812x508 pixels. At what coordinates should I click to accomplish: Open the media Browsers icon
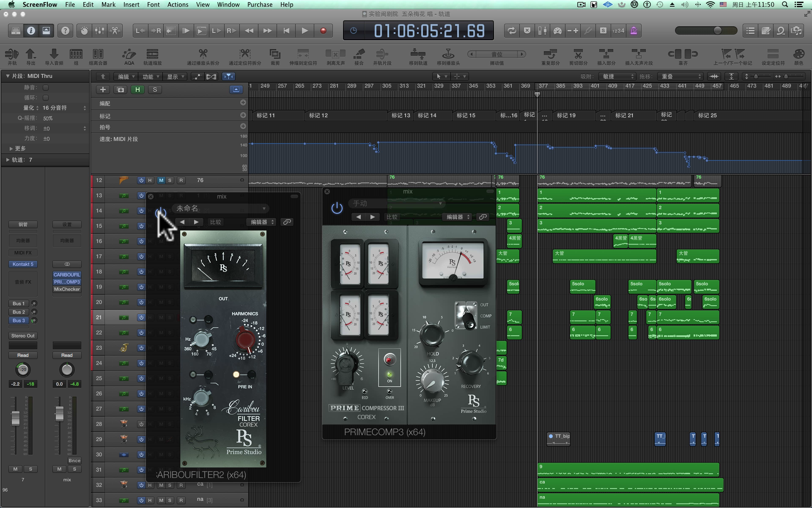coord(796,30)
